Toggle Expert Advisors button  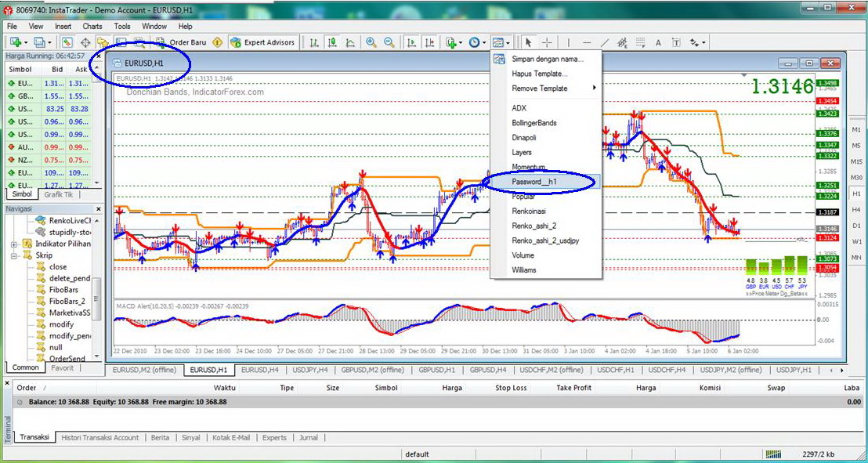(x=263, y=42)
